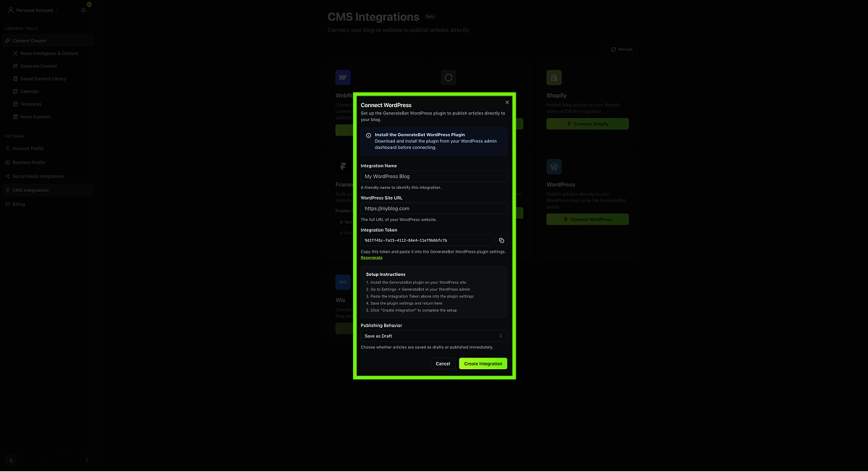Click the Create Integration button
The width and height of the screenshot is (868, 472).
[483, 363]
